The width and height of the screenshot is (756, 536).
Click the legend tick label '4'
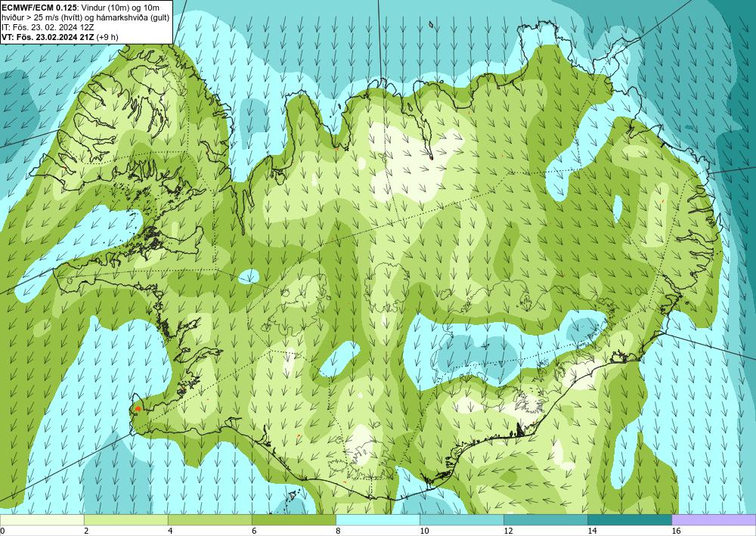click(169, 531)
